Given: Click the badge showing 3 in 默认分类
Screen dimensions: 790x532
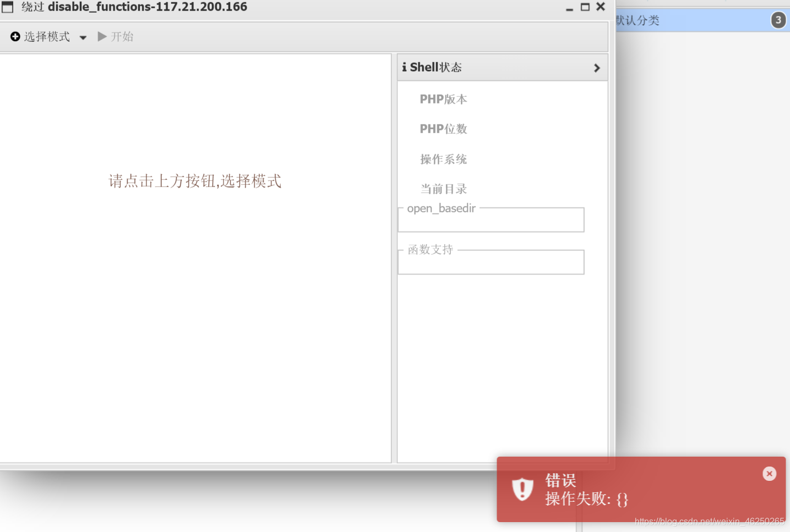Looking at the screenshot, I should click(778, 20).
